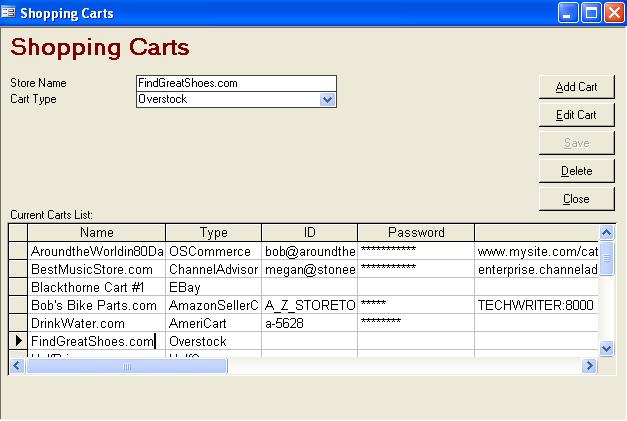Click the Overstock type cell in the list

point(214,341)
